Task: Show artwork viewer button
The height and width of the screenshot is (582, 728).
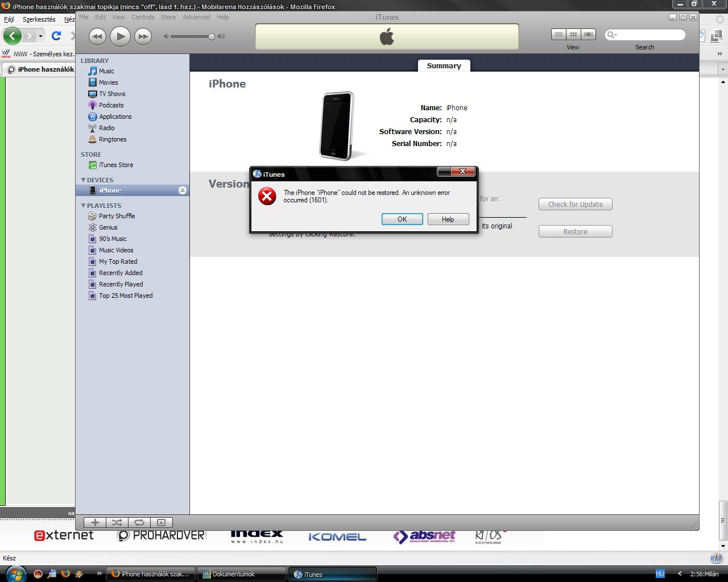Action: [161, 522]
